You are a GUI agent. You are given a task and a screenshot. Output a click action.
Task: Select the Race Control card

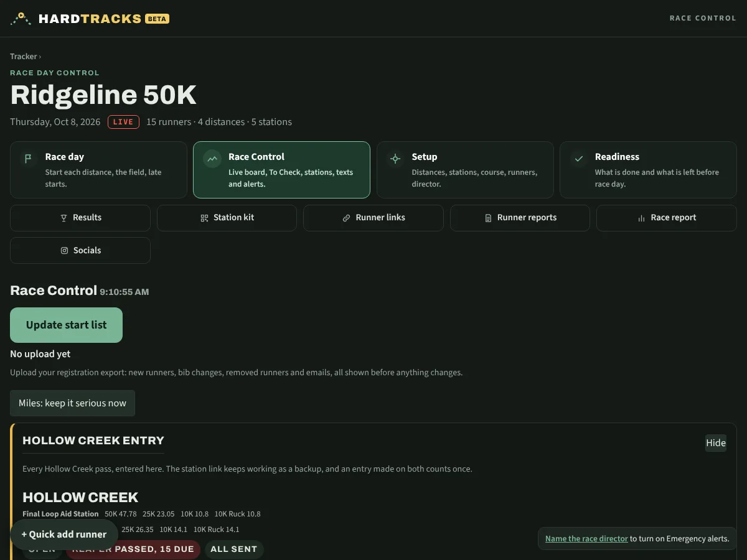click(281, 170)
